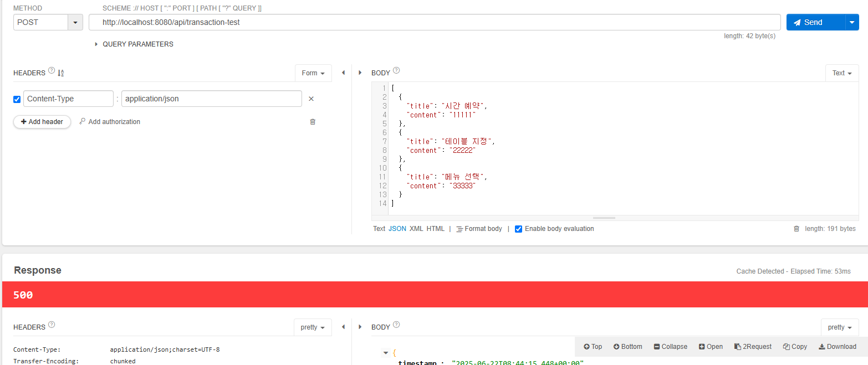Switch body syntax to Text
Image resolution: width=868 pixels, height=365 pixels.
point(379,229)
